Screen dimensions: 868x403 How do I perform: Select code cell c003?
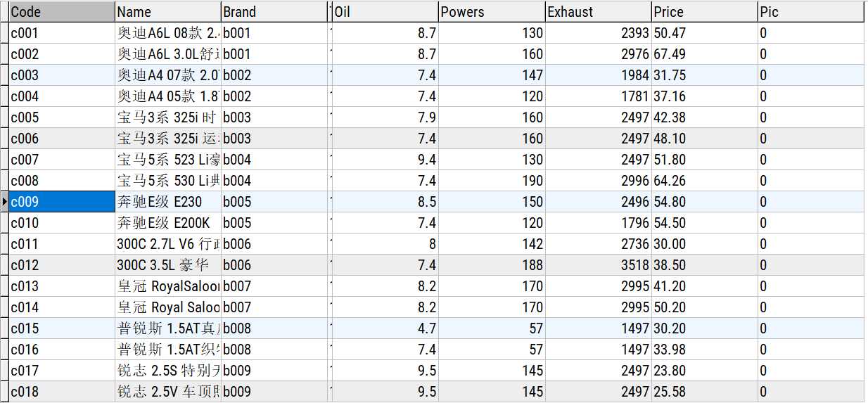tap(62, 75)
